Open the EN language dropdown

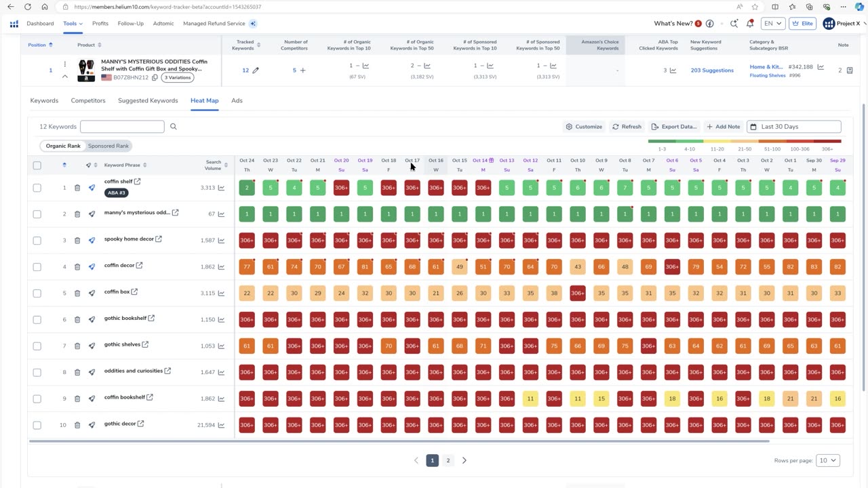(773, 24)
